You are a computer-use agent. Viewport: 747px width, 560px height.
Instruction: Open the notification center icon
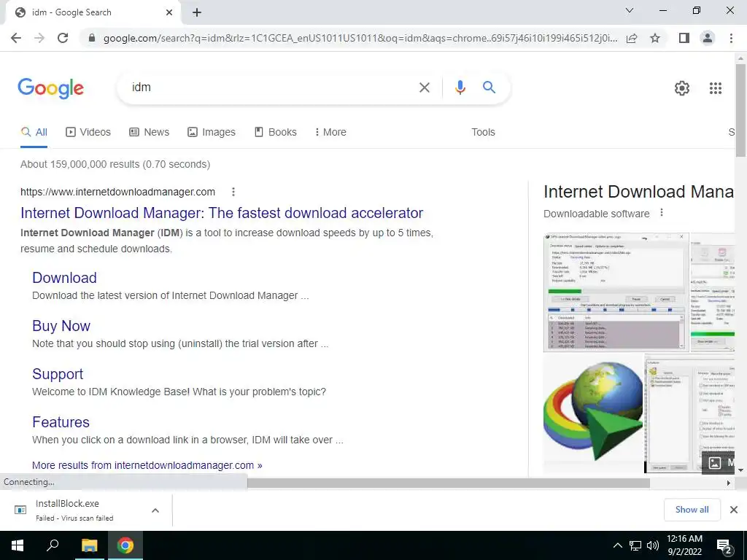coord(724,545)
